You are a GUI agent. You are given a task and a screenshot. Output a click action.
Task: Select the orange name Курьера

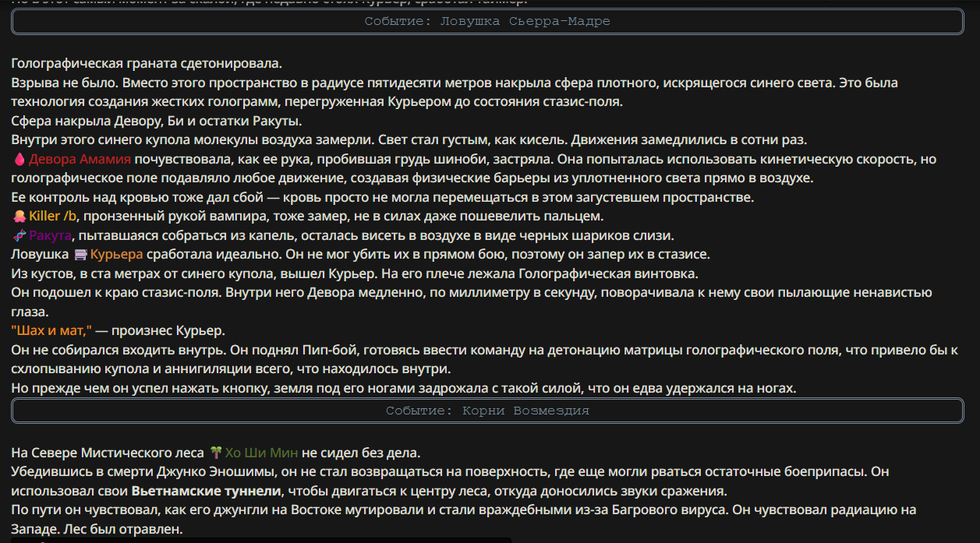(117, 254)
